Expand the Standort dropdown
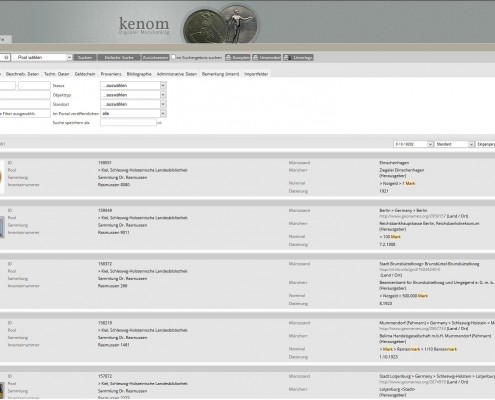 [133, 104]
